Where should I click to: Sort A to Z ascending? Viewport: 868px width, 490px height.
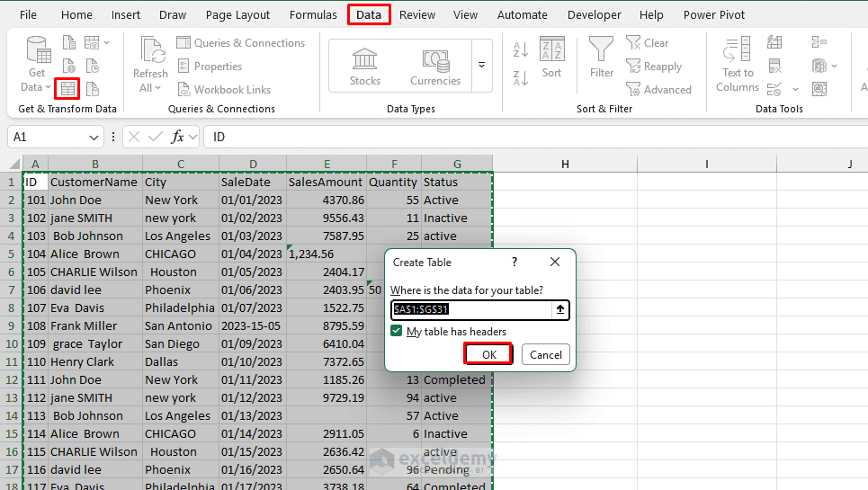coord(521,49)
